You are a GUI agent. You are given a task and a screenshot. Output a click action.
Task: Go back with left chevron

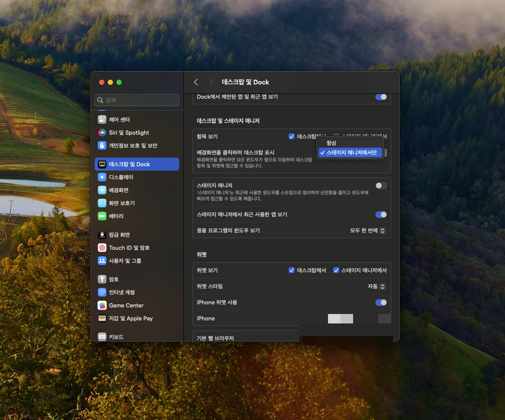(196, 82)
